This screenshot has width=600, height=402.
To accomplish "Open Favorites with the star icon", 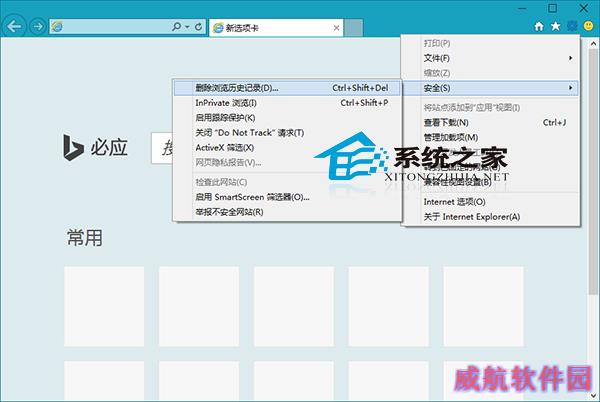I will [x=555, y=26].
